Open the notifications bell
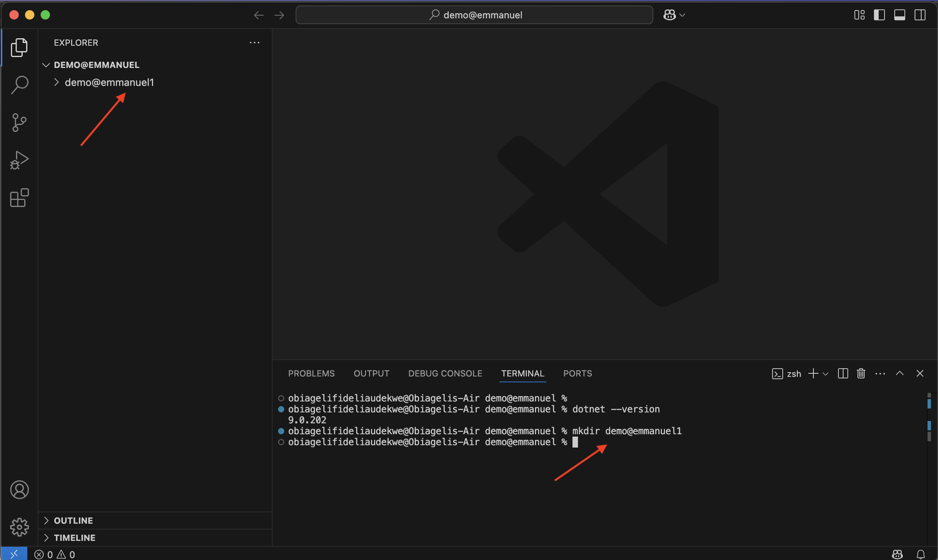Screen dimensions: 938x560 coord(920,554)
